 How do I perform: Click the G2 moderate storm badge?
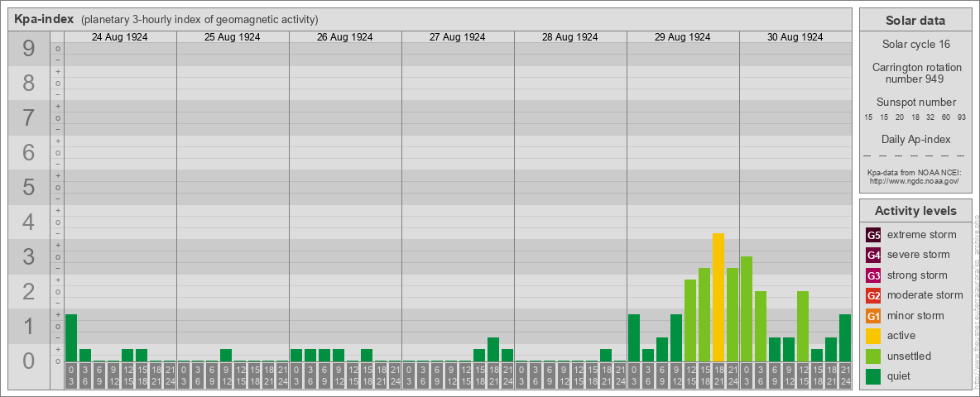[x=873, y=295]
